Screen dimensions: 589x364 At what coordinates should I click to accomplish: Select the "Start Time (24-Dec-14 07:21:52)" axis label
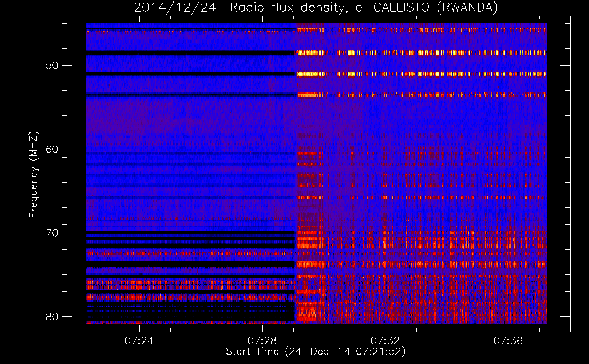coord(316,352)
